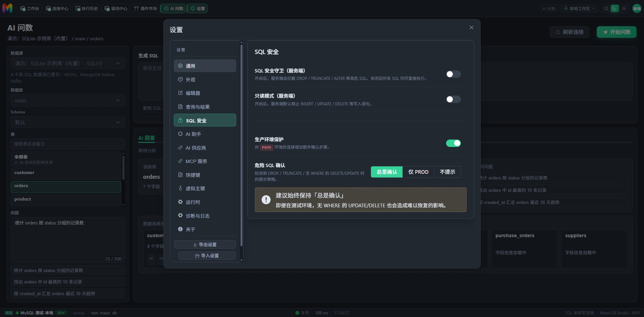Switch to dark theme moon icon
This screenshot has width=644, height=317.
tap(615, 8)
